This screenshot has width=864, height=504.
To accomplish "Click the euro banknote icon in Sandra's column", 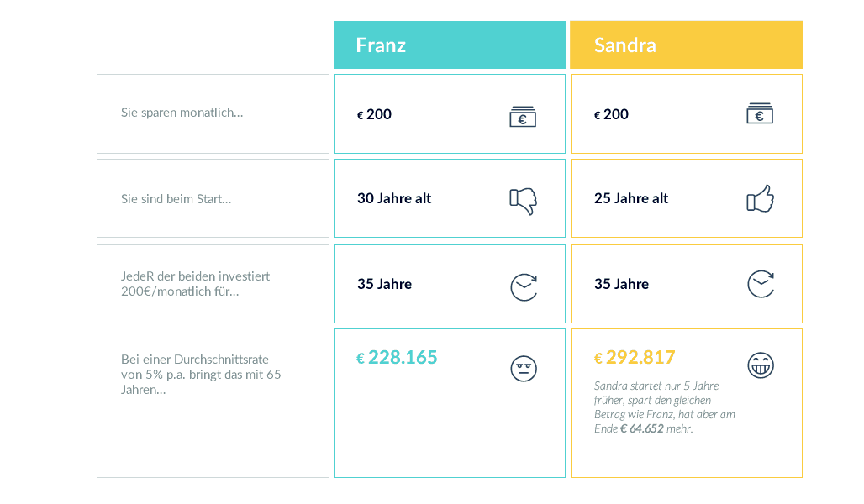I will pyautogui.click(x=760, y=113).
